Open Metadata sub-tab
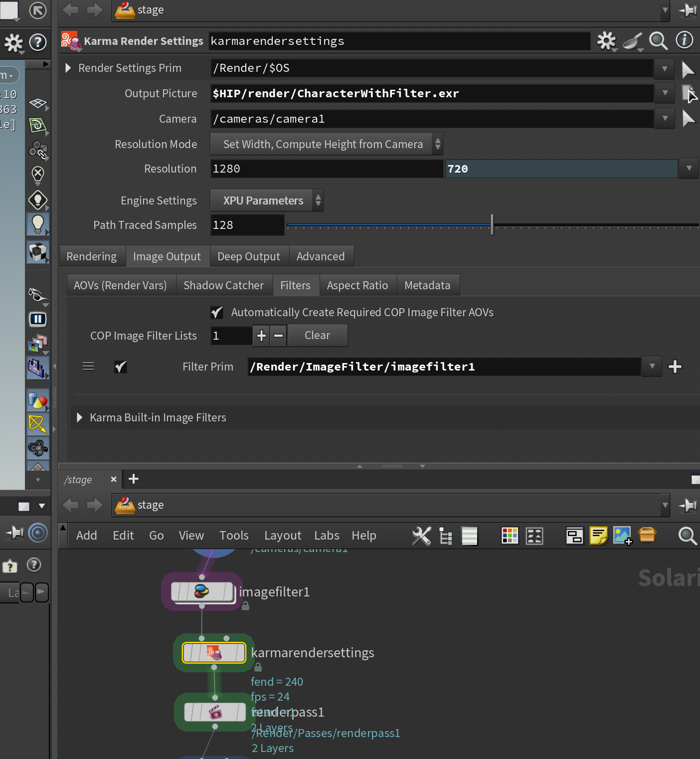 [427, 285]
